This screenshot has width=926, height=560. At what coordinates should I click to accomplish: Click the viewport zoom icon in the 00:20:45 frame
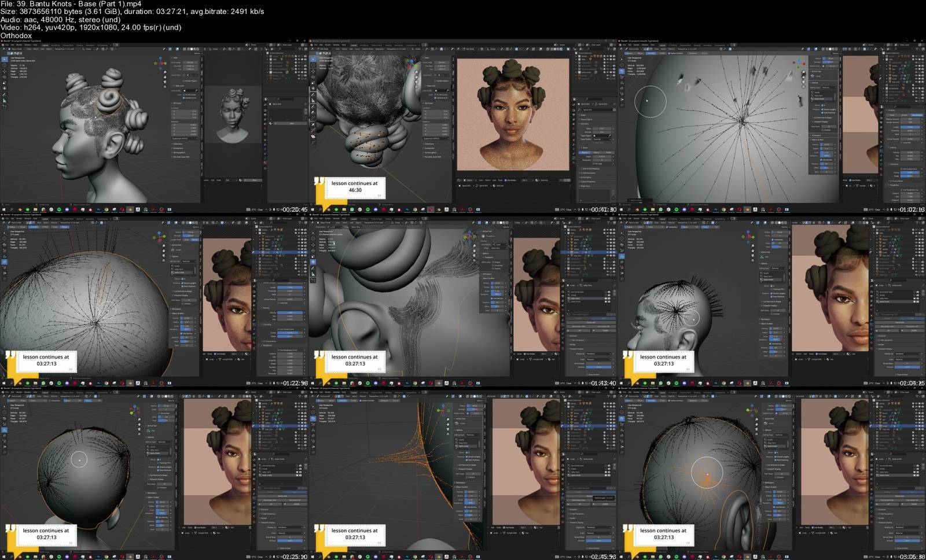164,72
